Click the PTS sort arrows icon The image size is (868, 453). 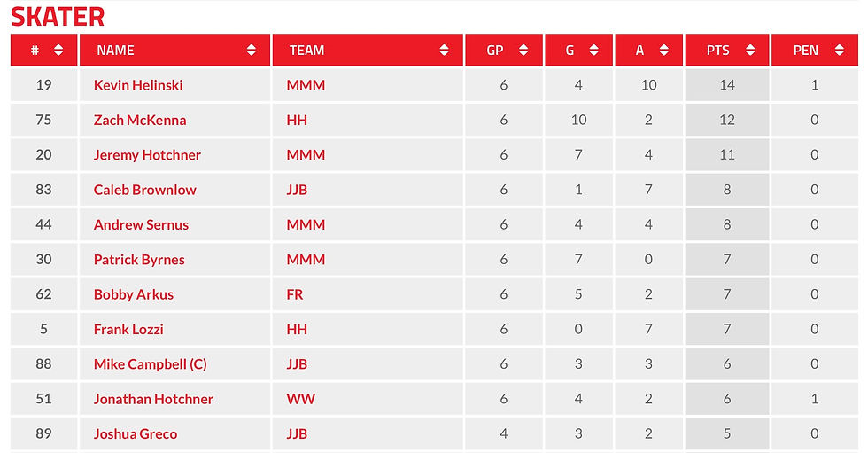[750, 51]
